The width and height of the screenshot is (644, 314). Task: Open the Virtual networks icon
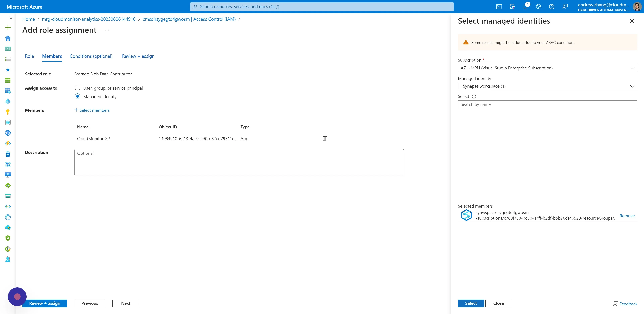pos(8,207)
